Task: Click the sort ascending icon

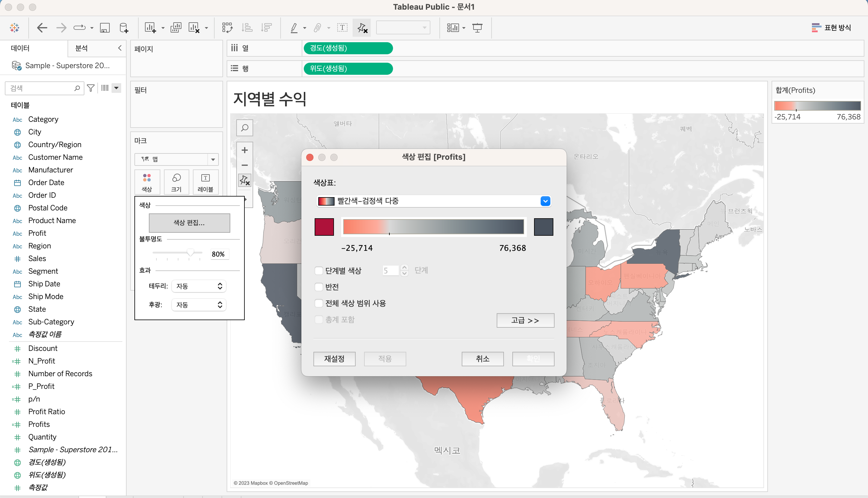Action: pyautogui.click(x=247, y=28)
